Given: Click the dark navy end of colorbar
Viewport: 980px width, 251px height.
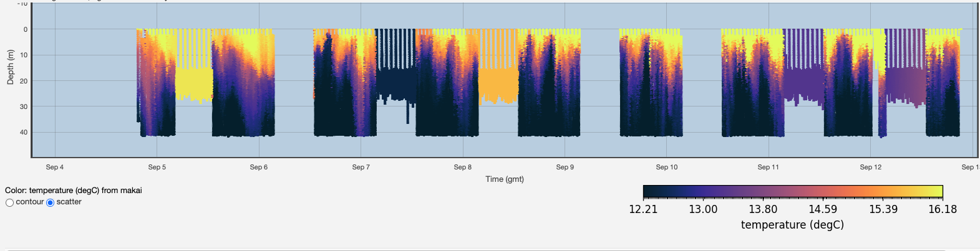Looking at the screenshot, I should (650, 191).
